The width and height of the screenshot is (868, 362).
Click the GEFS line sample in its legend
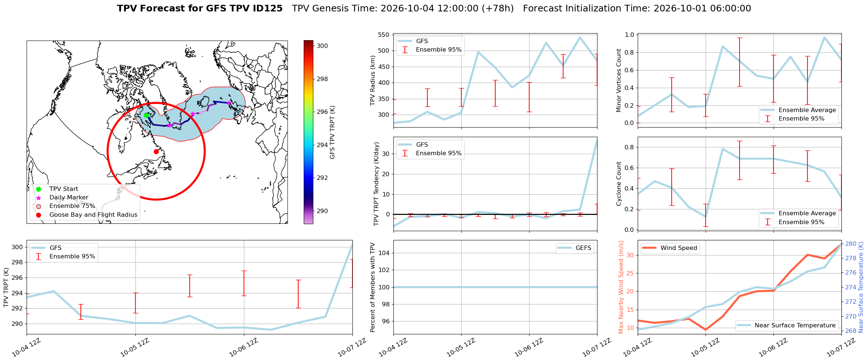(564, 248)
